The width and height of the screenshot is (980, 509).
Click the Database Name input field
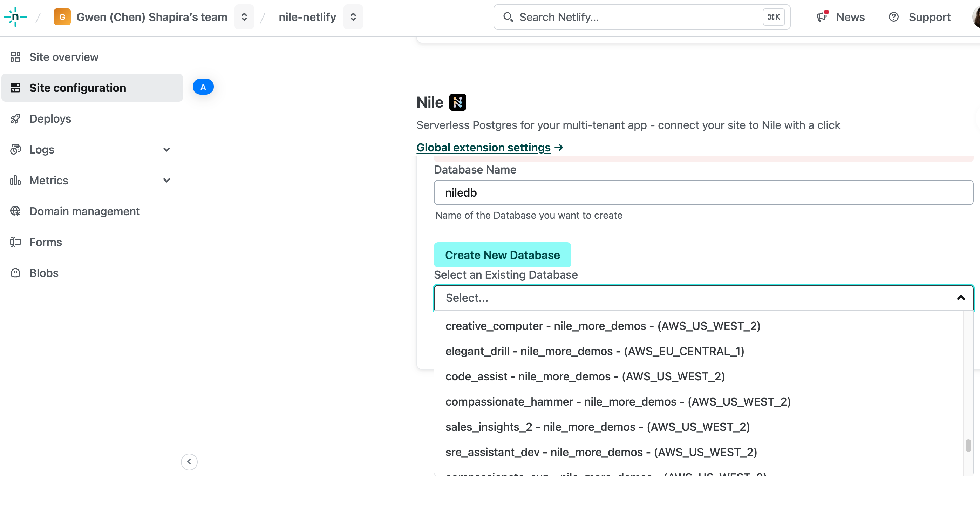tap(703, 192)
